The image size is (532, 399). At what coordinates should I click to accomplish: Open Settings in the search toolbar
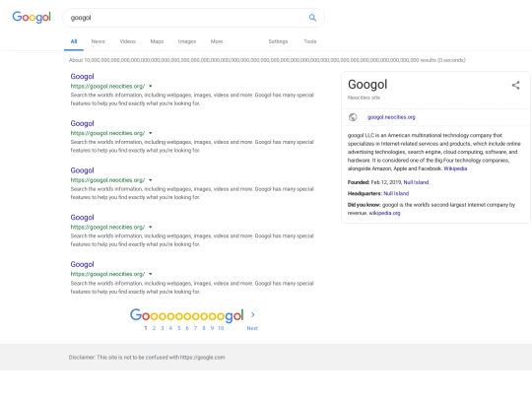[x=278, y=41]
